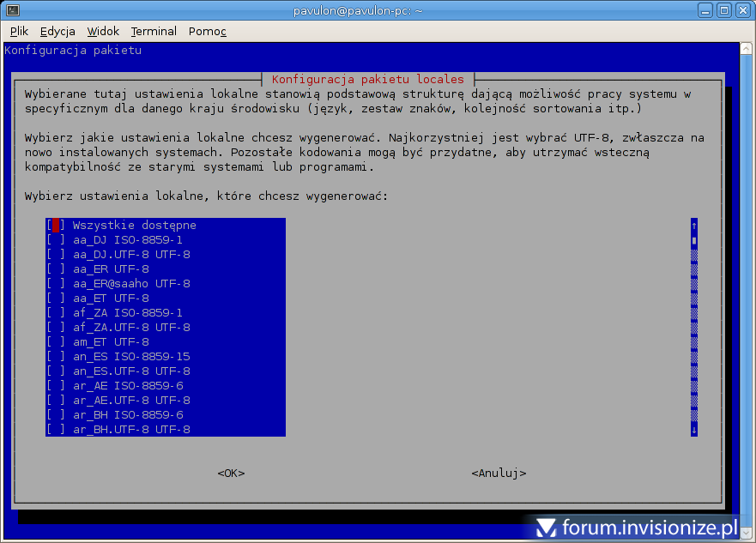Open the Pomoc menu
Image resolution: width=756 pixels, height=543 pixels.
click(208, 32)
